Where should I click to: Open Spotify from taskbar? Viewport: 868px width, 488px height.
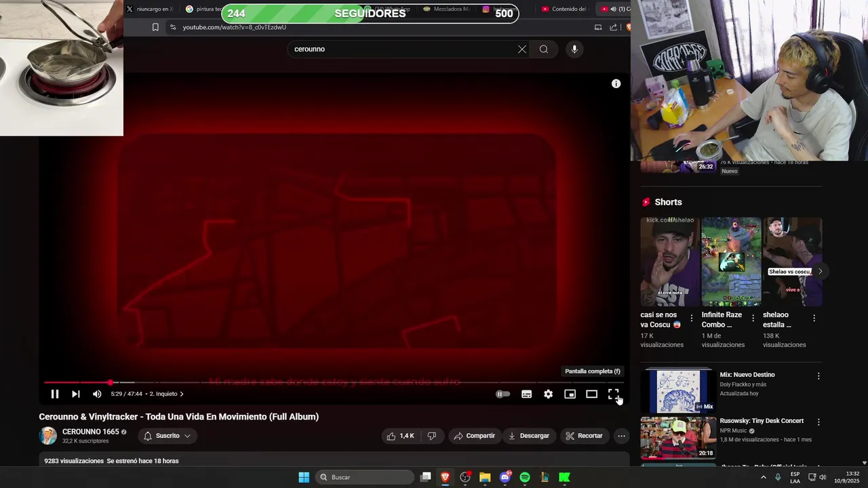point(525,477)
